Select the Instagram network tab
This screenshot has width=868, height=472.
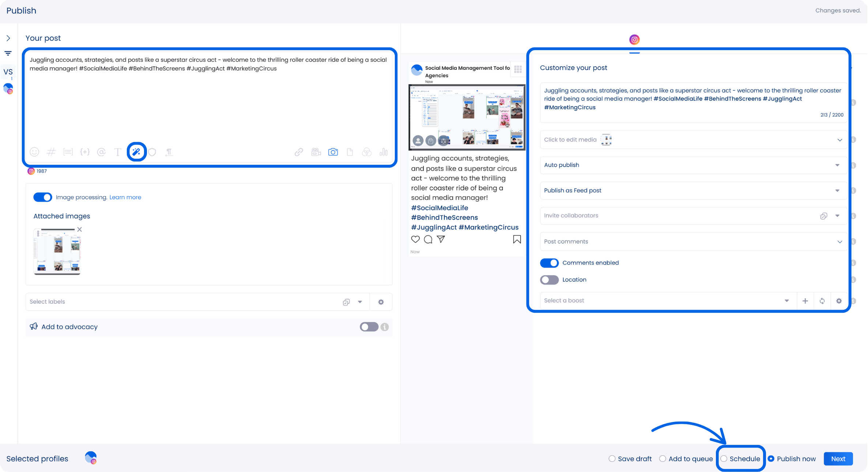click(x=634, y=40)
